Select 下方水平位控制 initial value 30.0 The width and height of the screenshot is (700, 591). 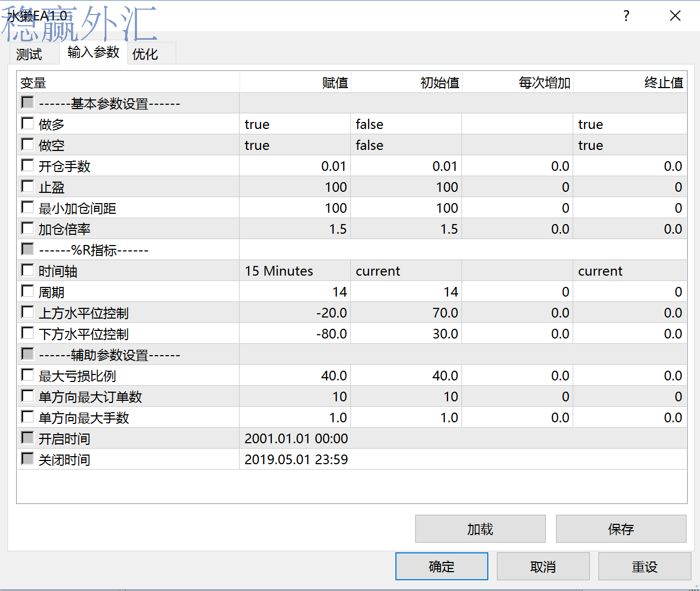click(406, 334)
